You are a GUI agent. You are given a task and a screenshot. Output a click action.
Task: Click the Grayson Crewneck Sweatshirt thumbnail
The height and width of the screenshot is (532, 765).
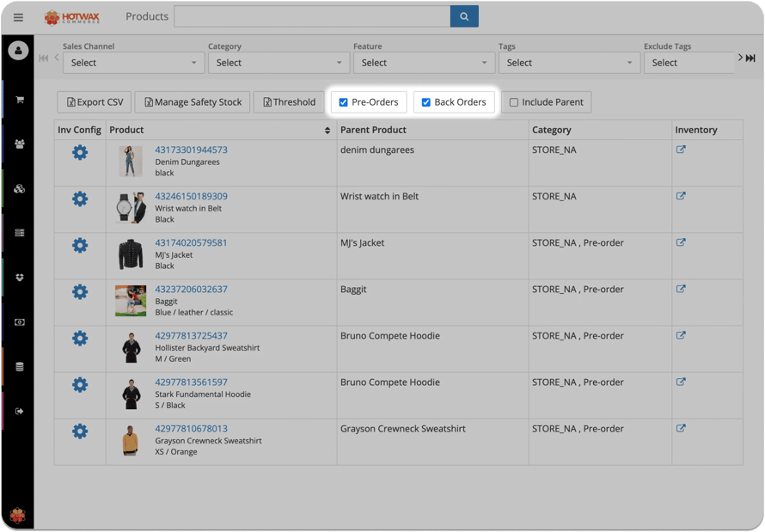coord(131,440)
